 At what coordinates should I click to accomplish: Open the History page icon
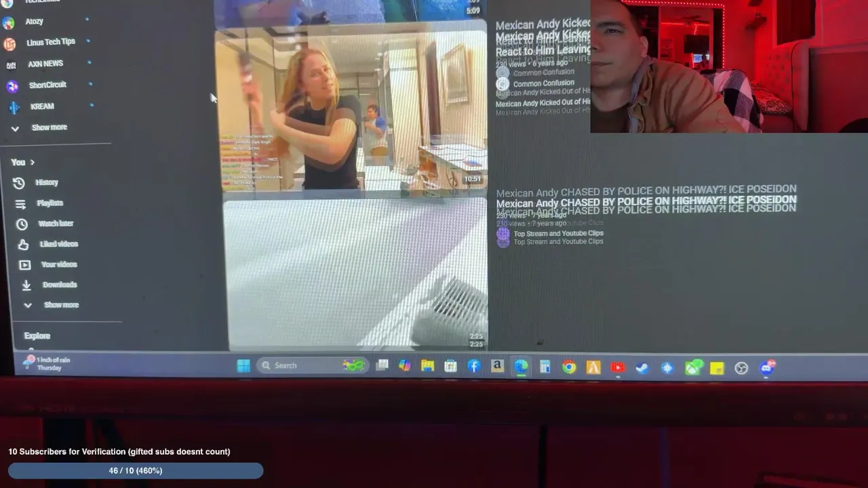19,183
